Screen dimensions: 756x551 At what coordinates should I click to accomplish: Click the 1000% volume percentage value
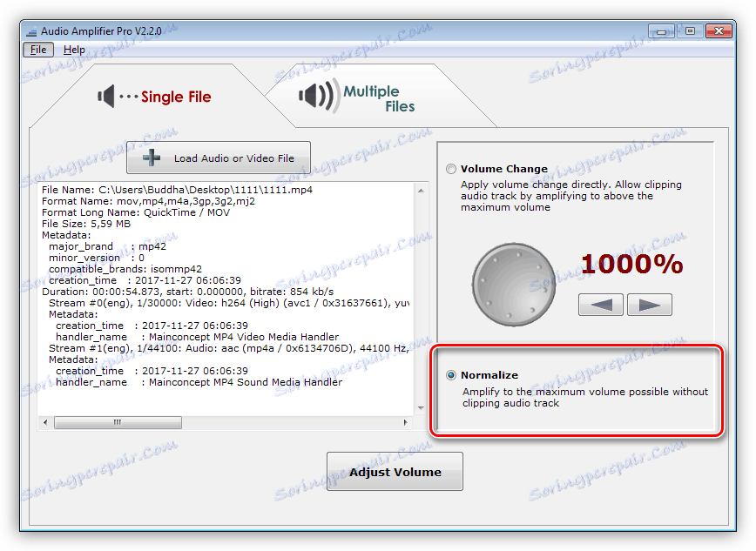pos(631,264)
